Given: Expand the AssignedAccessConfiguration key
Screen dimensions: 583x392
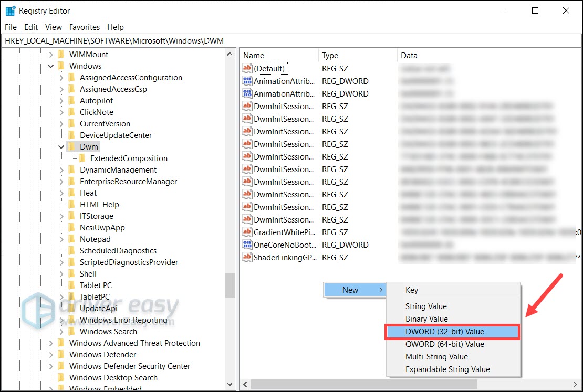Looking at the screenshot, I should pos(62,78).
